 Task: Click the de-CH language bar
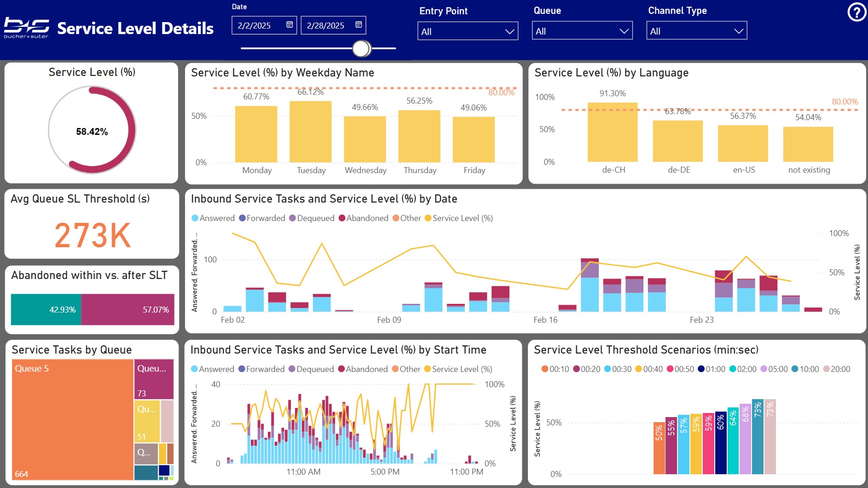click(613, 132)
